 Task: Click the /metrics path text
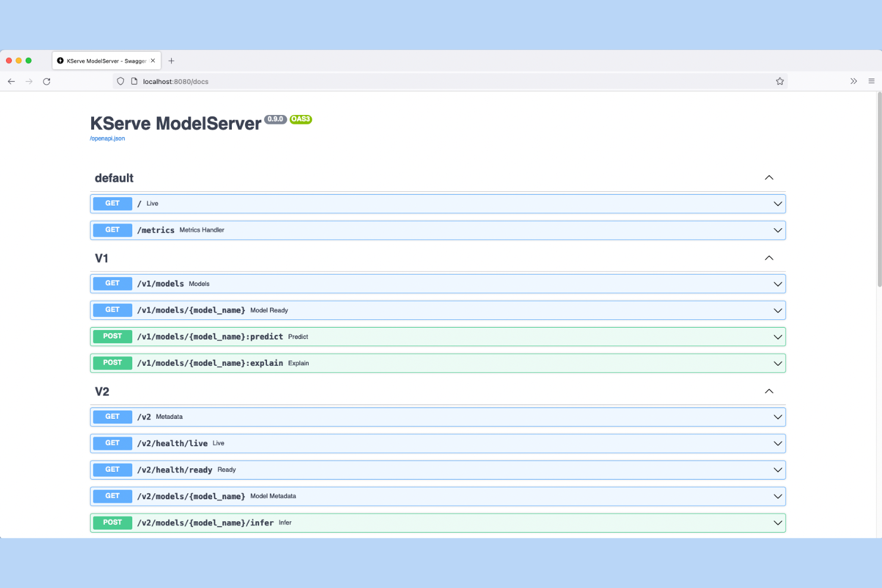point(156,231)
